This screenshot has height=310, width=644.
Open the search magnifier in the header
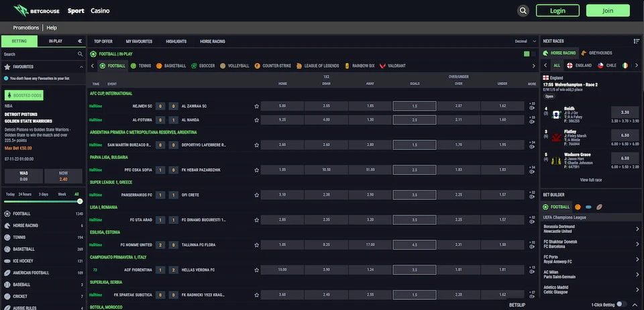tap(523, 11)
